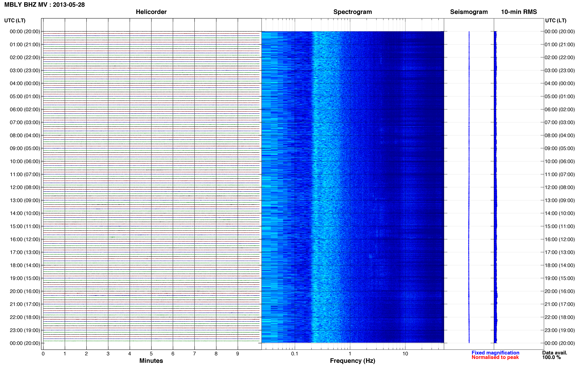The image size is (588, 368).
Task: Click left time label '20:00 (16:00)'
Action: [x=25, y=291]
